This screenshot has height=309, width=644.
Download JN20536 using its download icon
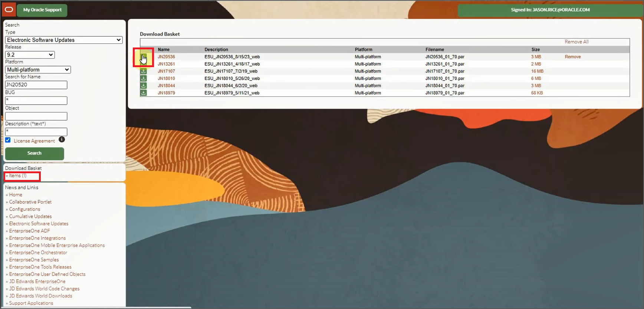143,57
